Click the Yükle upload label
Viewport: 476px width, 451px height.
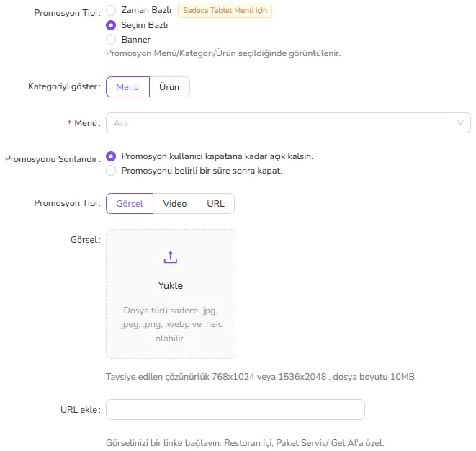(170, 285)
